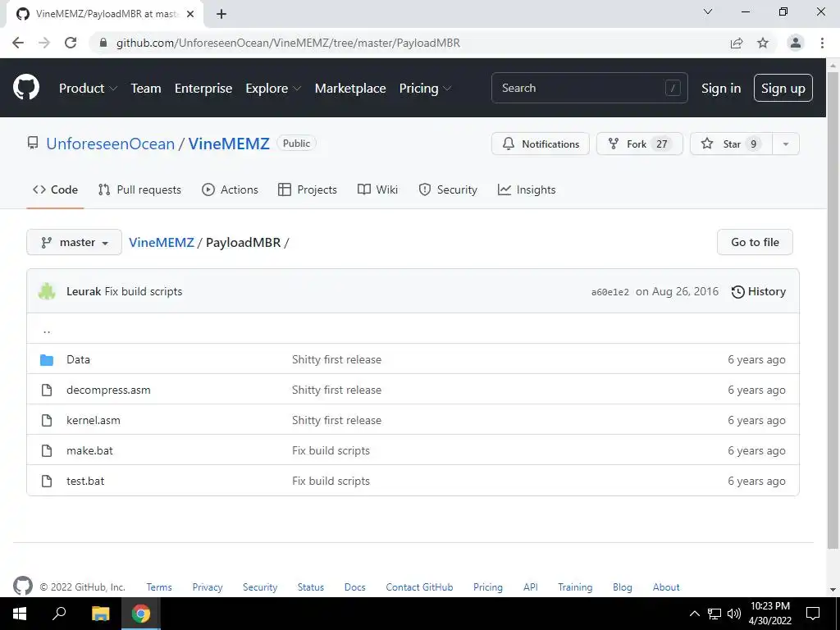Open the kernel.asm file
Viewport: 840px width, 630px height.
point(94,421)
